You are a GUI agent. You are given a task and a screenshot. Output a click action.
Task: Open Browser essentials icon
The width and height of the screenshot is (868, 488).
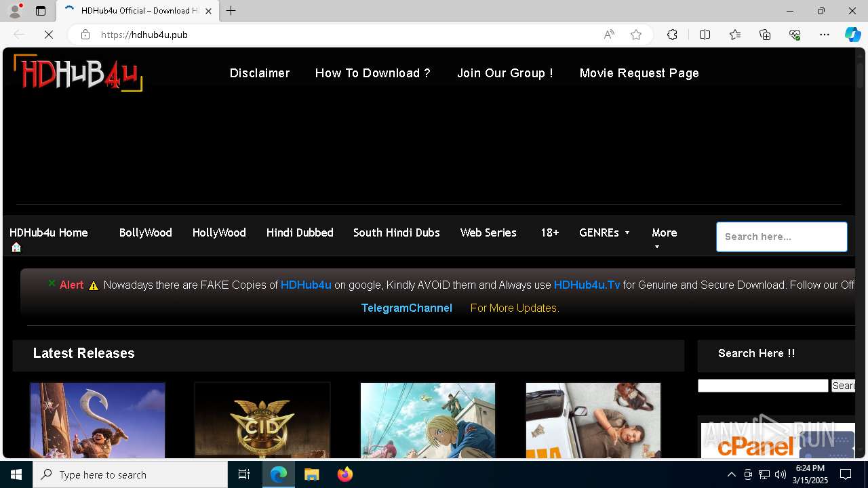coord(795,35)
